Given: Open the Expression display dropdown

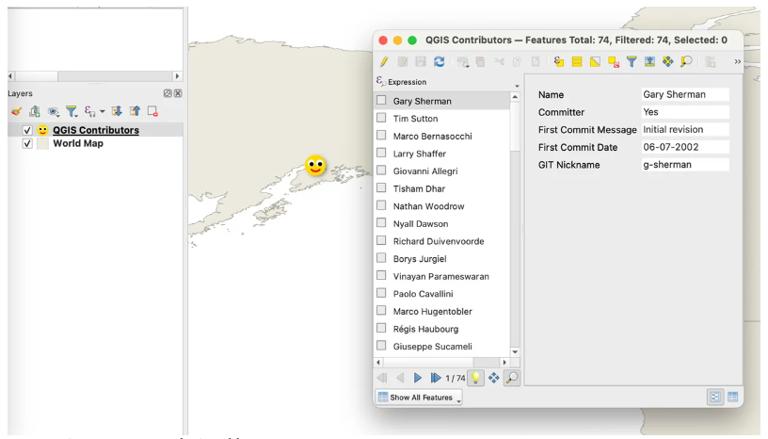Looking at the screenshot, I should [x=517, y=86].
